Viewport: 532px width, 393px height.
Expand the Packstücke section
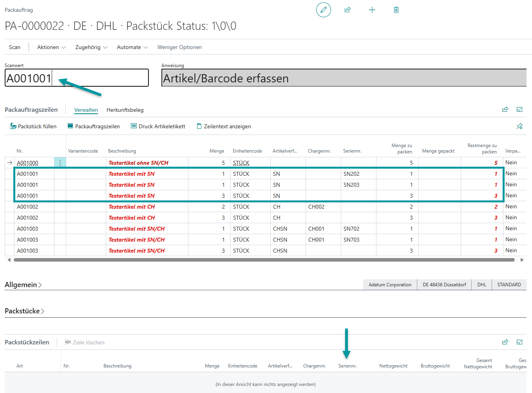click(x=24, y=311)
